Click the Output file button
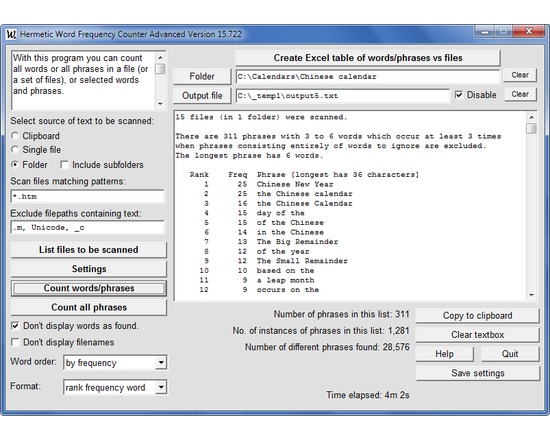This screenshot has width=550, height=440. [x=202, y=95]
